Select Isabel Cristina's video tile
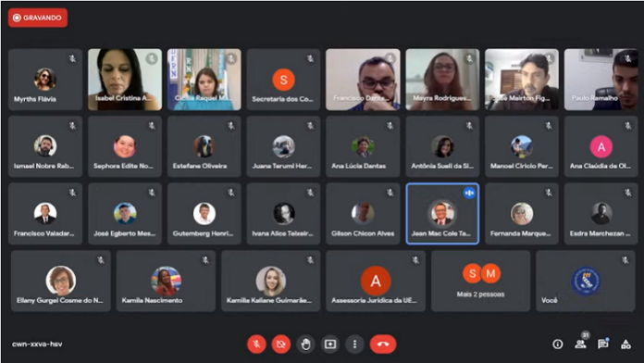The width and height of the screenshot is (644, 363). coord(125,80)
